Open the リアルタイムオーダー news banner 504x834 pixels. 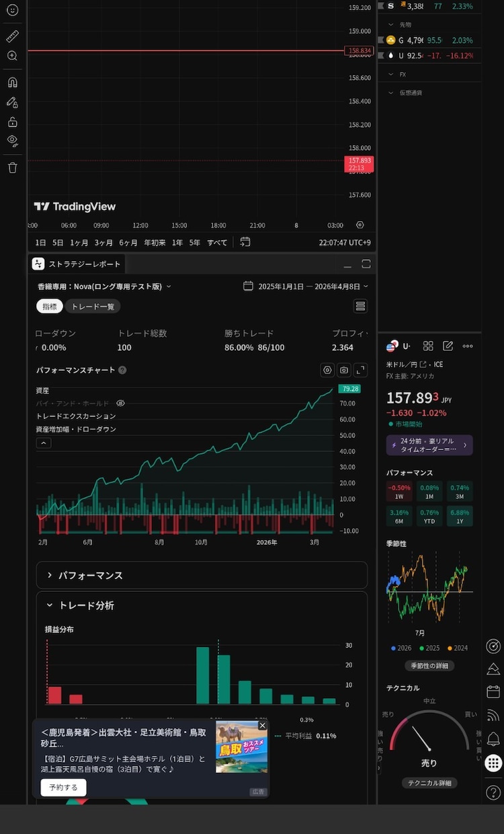(x=429, y=445)
